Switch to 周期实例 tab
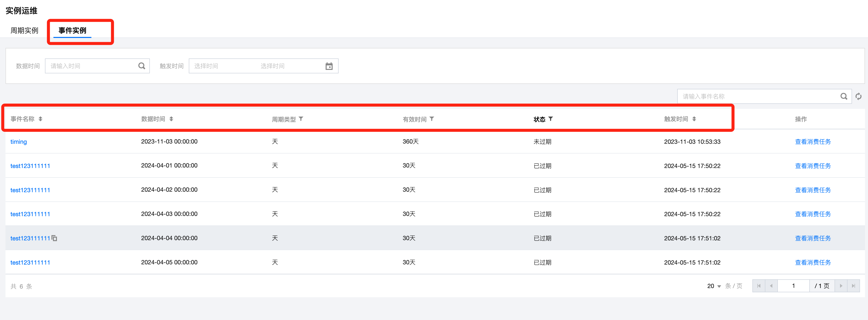This screenshot has height=320, width=868. 24,31
